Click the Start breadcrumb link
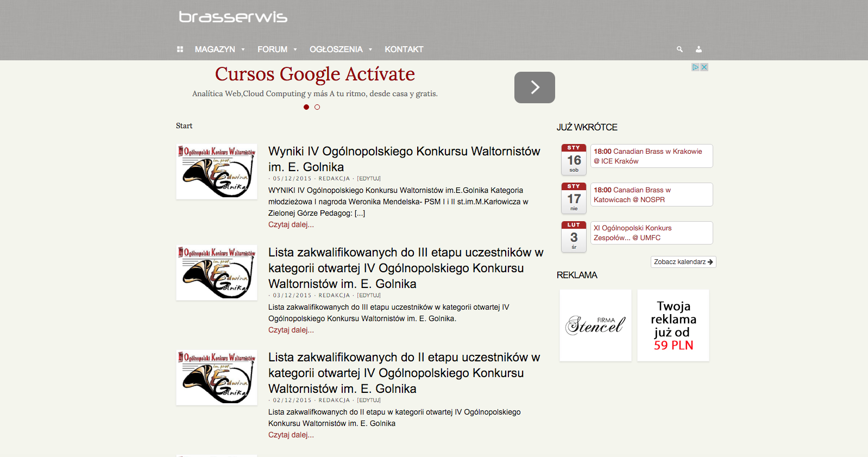The image size is (868, 457). point(184,126)
